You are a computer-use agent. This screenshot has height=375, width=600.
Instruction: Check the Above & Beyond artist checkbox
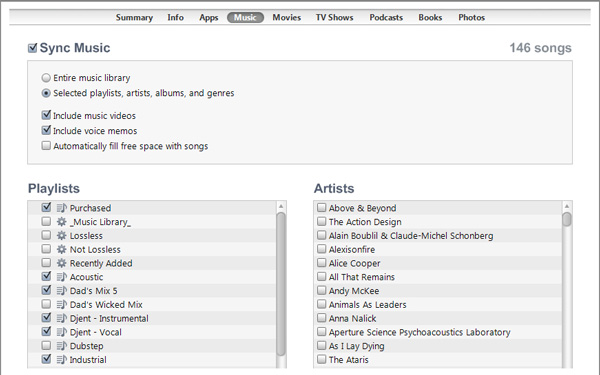coord(321,207)
